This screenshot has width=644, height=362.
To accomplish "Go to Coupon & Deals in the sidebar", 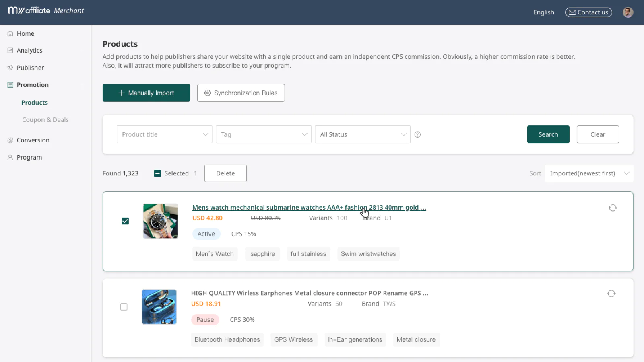I will [x=45, y=120].
